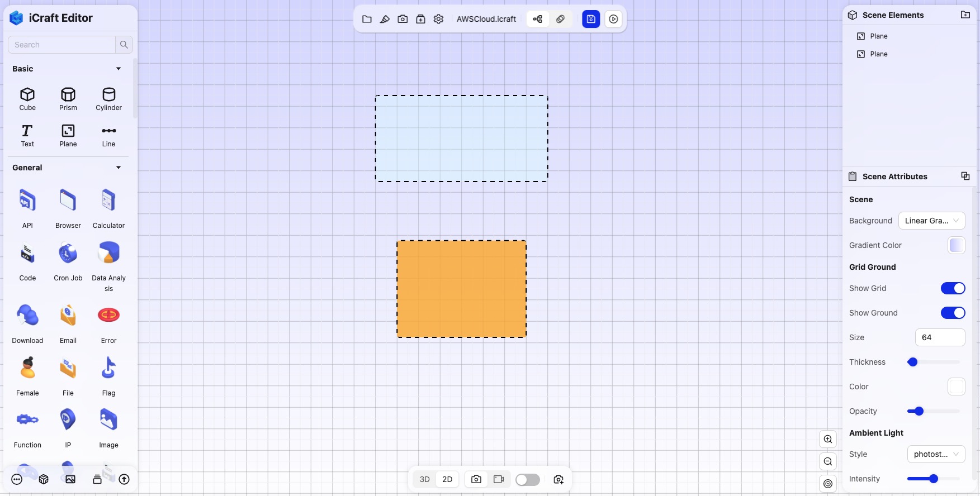980x496 pixels.
Task: Click the video record icon
Action: tap(499, 479)
